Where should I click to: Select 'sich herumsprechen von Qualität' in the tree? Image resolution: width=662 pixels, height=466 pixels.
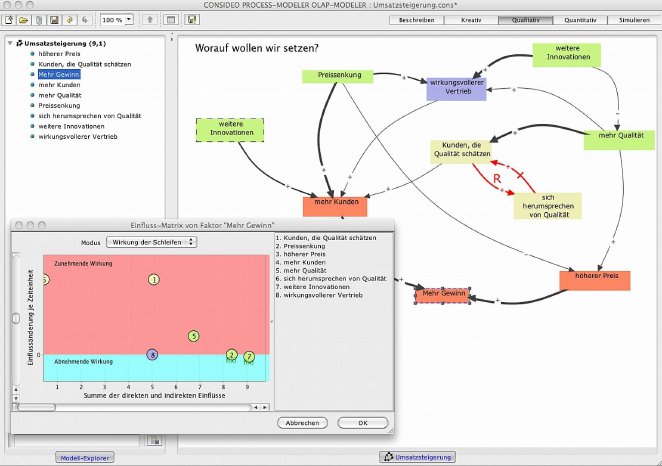(90, 116)
